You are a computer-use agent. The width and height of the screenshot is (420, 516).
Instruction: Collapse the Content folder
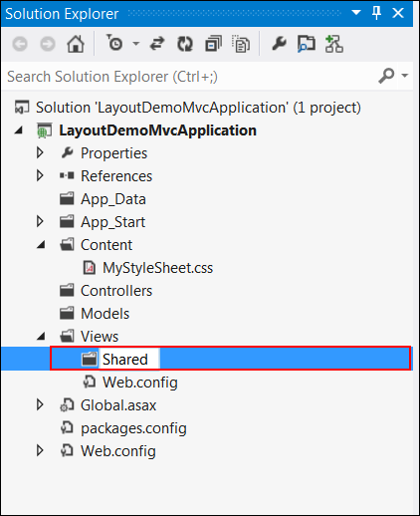pyautogui.click(x=41, y=245)
